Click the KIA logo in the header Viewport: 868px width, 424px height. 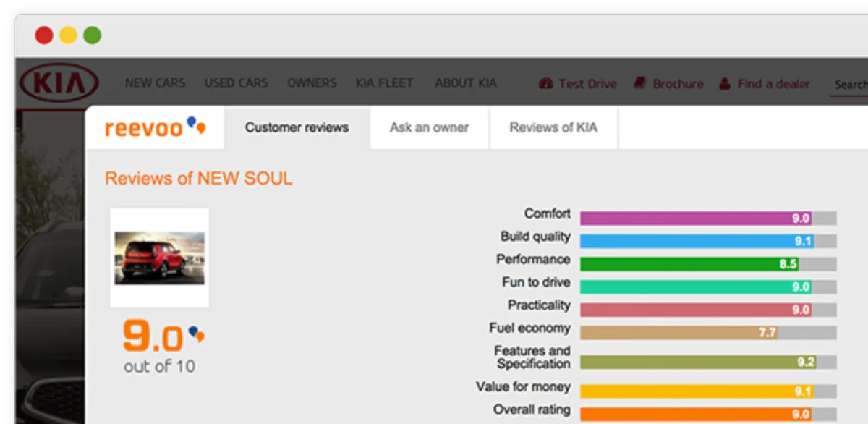[x=59, y=82]
